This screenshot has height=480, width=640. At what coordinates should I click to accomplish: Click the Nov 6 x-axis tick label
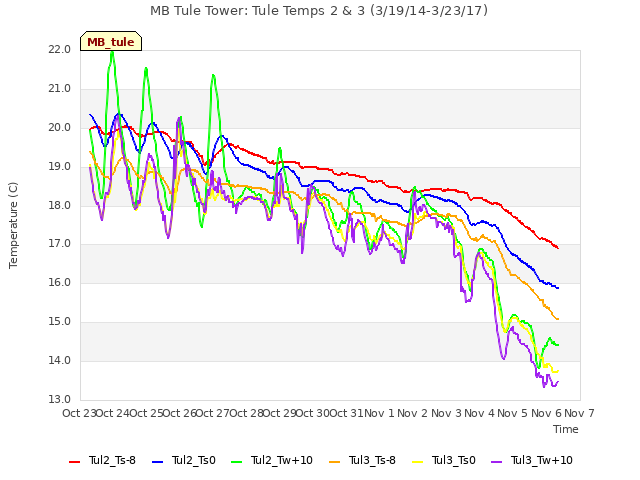[546, 413]
